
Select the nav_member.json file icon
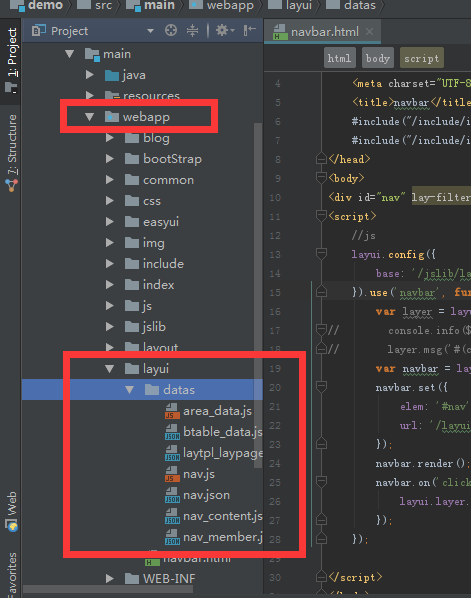[x=172, y=537]
